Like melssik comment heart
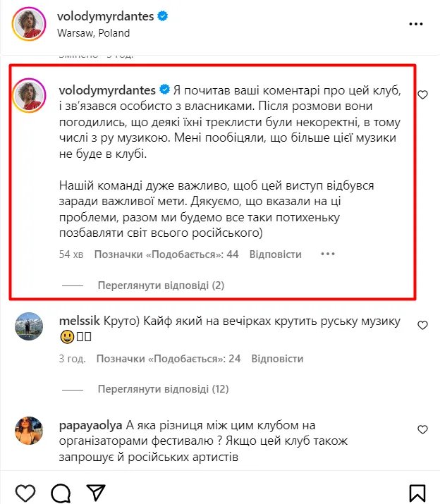Viewport: 440px width, 504px height. pyautogui.click(x=422, y=326)
